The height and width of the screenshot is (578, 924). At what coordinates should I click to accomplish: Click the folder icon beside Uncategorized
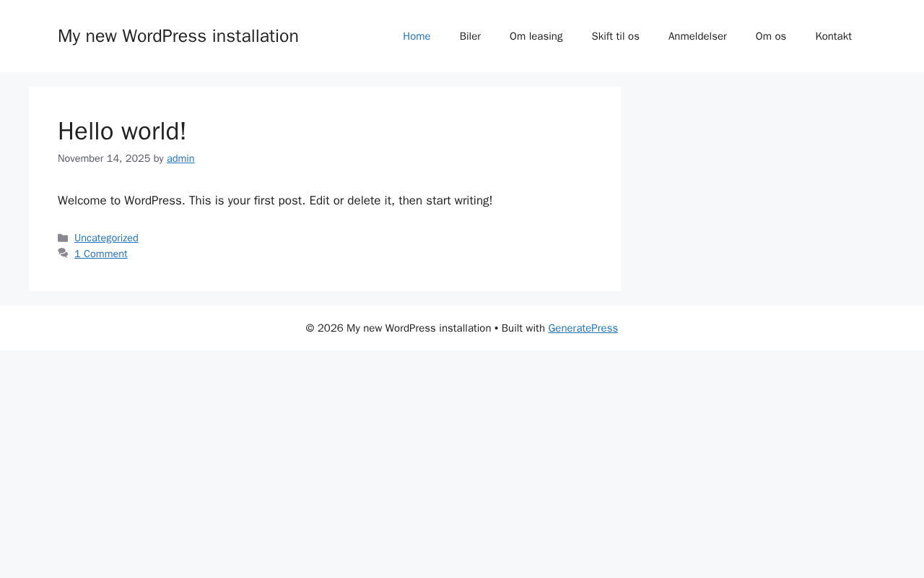coord(63,238)
